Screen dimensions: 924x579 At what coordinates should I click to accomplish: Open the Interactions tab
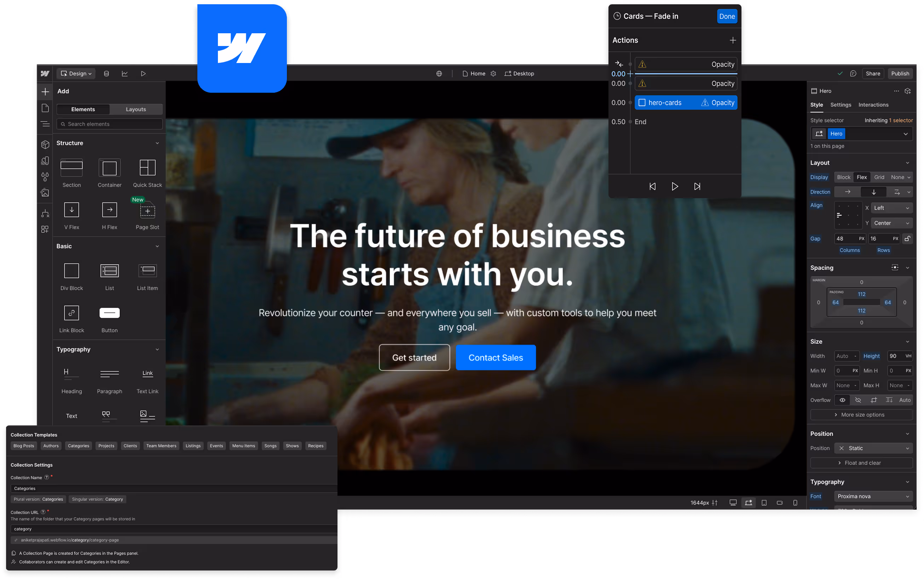click(x=873, y=104)
